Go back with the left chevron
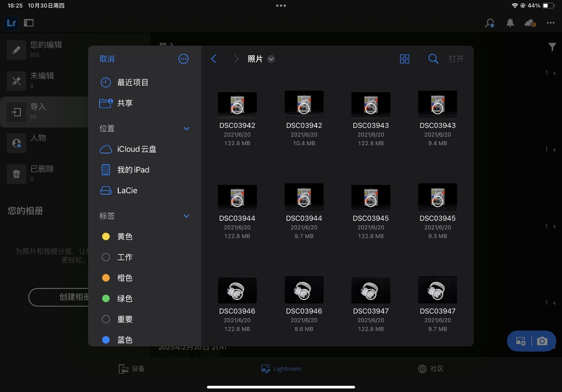The width and height of the screenshot is (562, 392). (213, 59)
